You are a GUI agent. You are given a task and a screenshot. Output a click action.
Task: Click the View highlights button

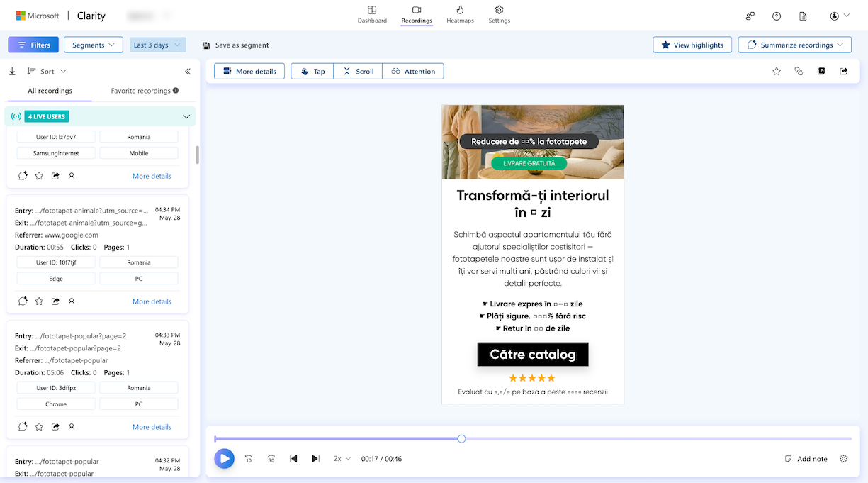[x=692, y=45]
